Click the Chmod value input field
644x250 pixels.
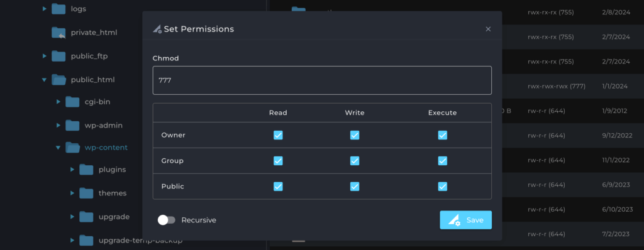click(322, 80)
